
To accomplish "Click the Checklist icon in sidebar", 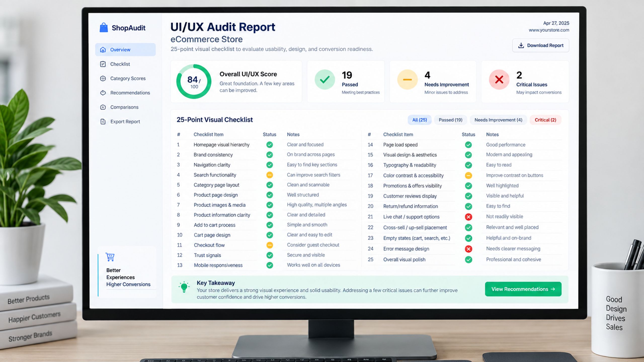I will pos(103,64).
